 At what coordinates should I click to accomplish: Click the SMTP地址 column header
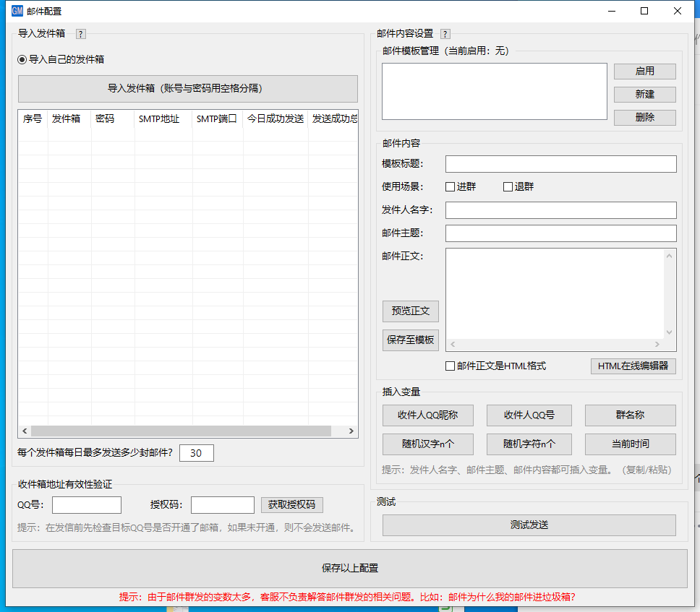pos(163,118)
